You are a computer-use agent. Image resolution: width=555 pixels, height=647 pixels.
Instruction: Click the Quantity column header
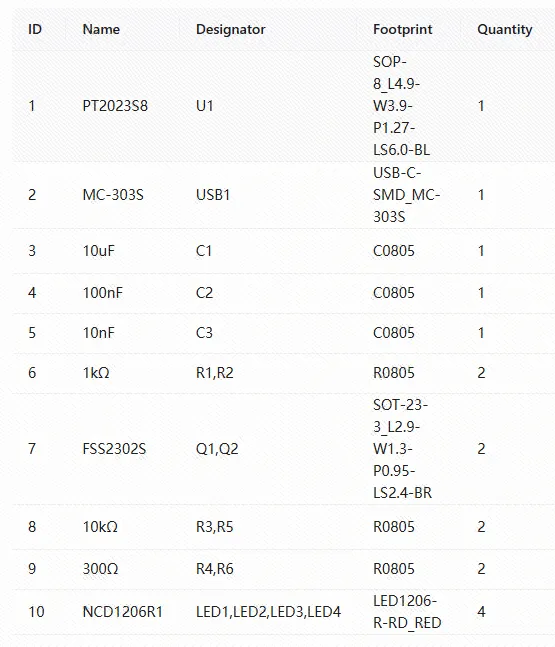(504, 29)
